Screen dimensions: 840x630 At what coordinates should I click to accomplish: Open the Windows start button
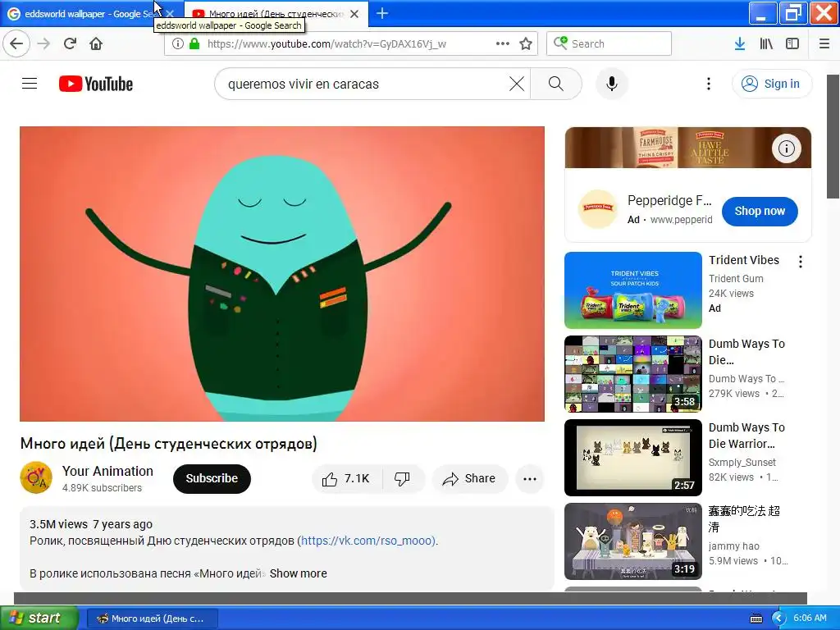coord(39,618)
